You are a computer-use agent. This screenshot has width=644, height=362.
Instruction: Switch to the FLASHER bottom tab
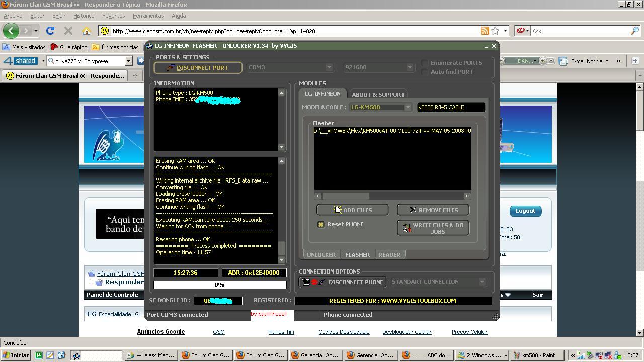357,255
